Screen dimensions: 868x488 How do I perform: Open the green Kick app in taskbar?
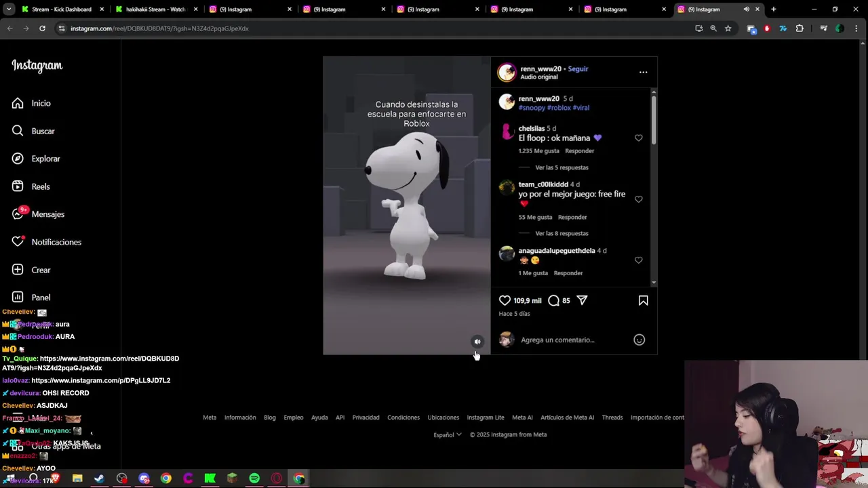click(210, 479)
